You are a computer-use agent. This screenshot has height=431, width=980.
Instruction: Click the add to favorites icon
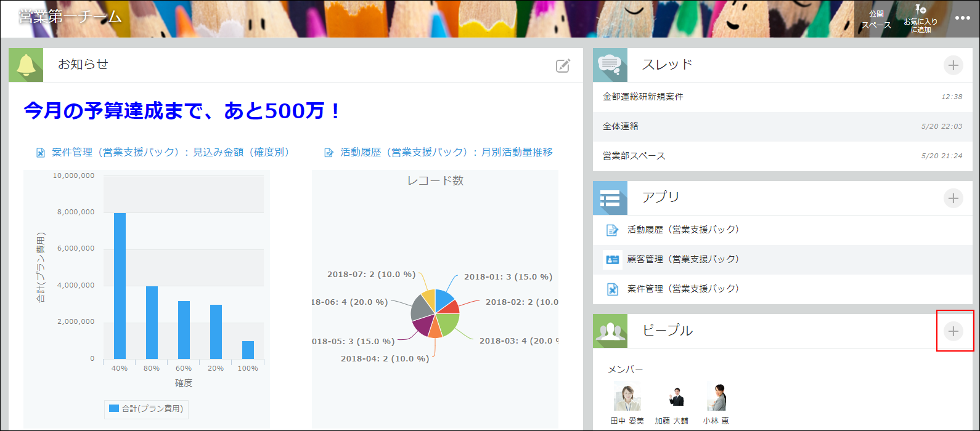[x=920, y=18]
